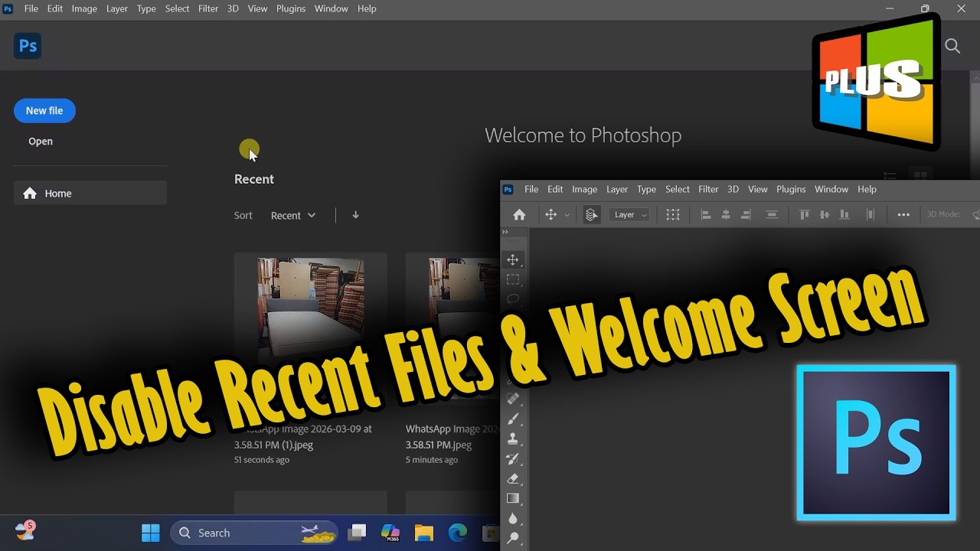Align left edges of layers
This screenshot has height=551, width=980.
click(706, 215)
